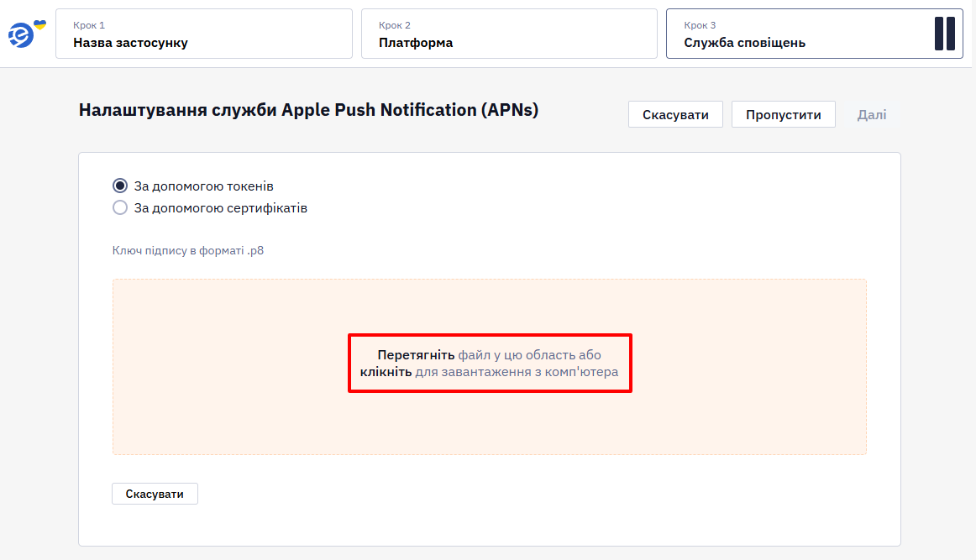This screenshot has width=976, height=560.
Task: Click the .p8 file upload drop zone
Action: point(489,367)
